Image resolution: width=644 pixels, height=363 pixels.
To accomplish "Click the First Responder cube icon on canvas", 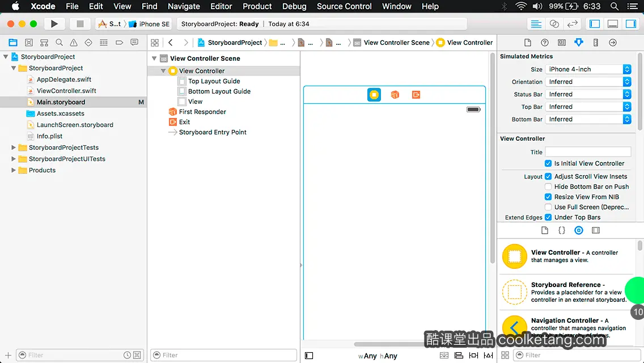I will [x=395, y=95].
